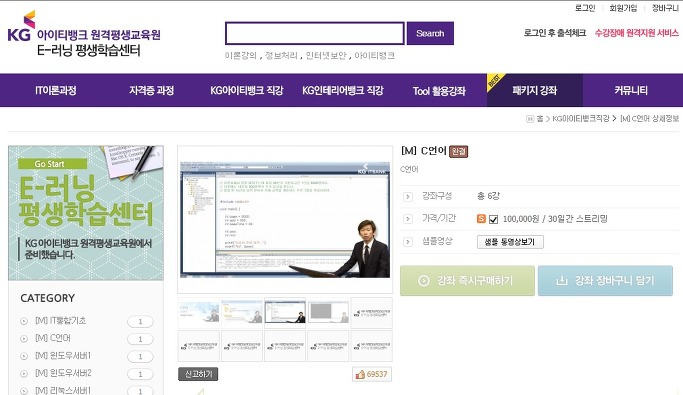The image size is (683, 395).
Task: Click the 강좌 장바구니 담기 button
Action: click(x=605, y=281)
